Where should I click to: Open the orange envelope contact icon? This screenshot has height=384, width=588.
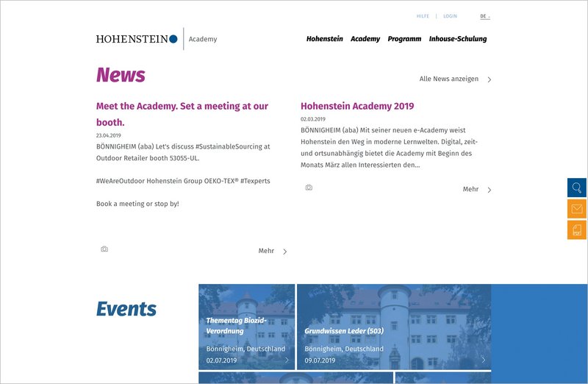coord(577,209)
